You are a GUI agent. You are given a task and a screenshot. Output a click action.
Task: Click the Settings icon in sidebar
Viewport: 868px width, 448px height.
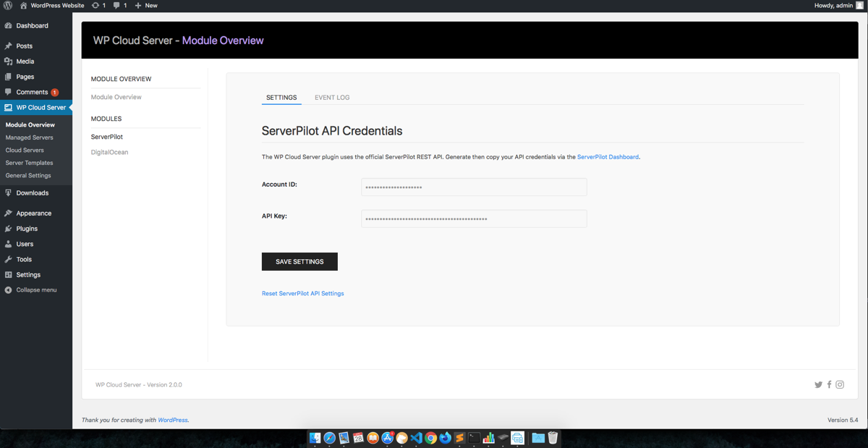[x=9, y=275]
